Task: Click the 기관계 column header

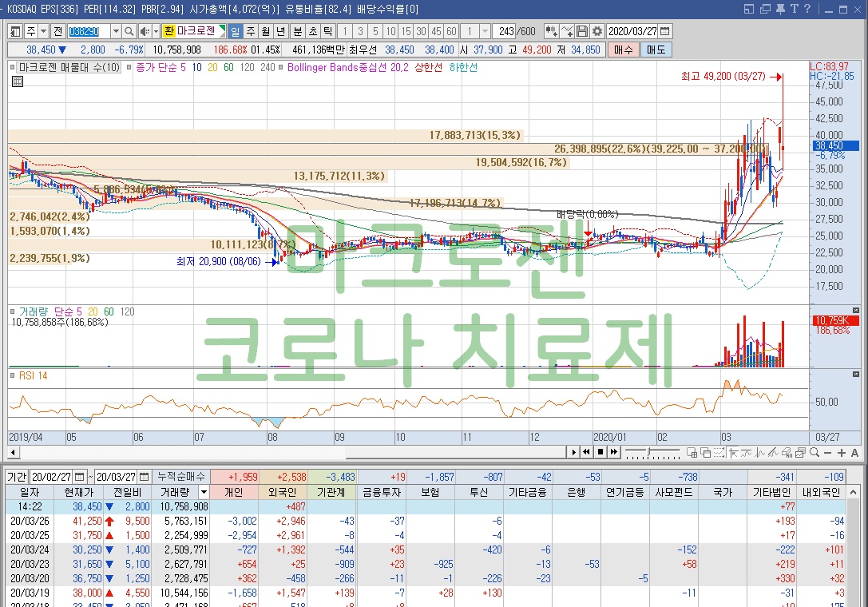Action: coord(331,492)
